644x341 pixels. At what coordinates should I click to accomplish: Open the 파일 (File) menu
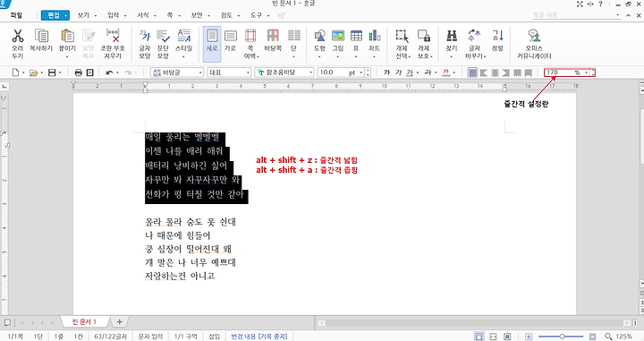coord(16,15)
